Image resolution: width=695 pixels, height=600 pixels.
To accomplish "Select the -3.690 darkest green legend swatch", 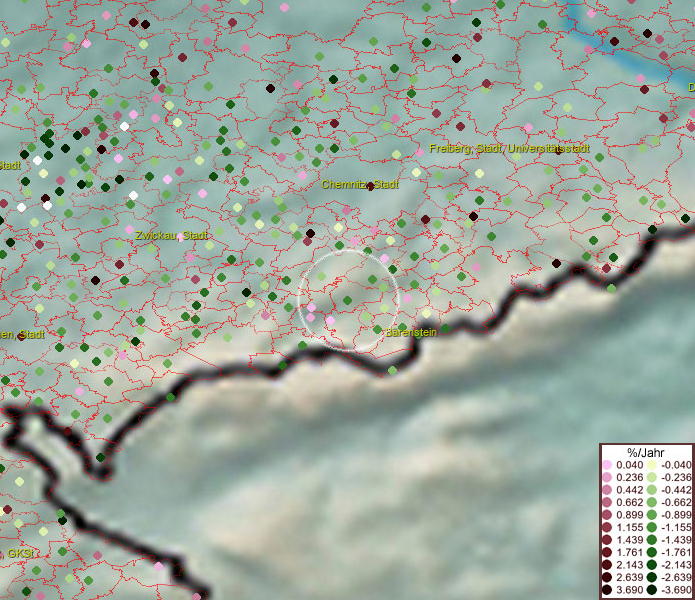I will pyautogui.click(x=651, y=591).
